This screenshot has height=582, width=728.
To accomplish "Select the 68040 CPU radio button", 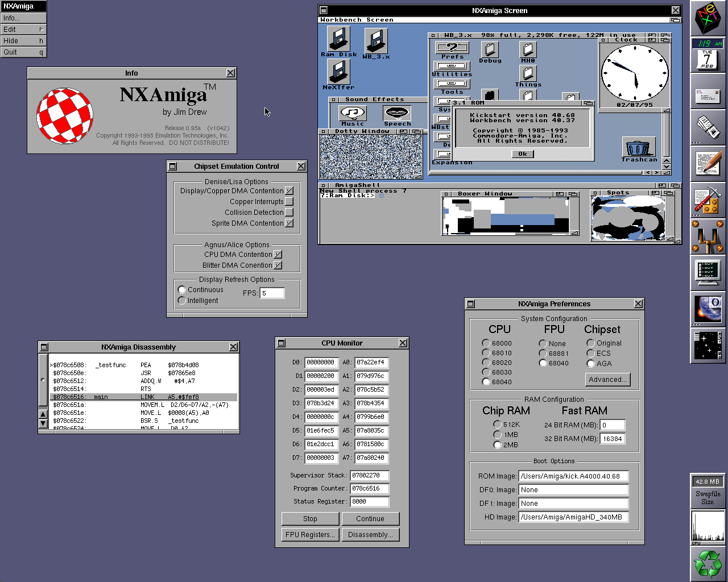I will point(486,382).
